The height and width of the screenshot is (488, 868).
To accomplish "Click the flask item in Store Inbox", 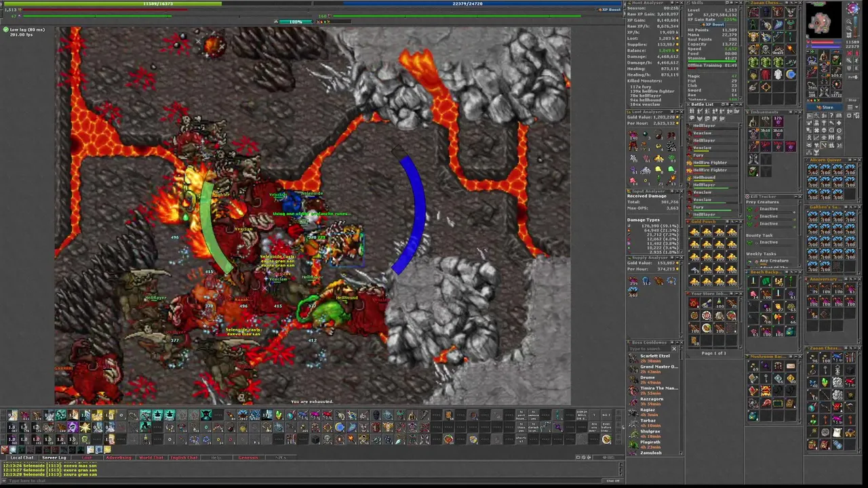I will pyautogui.click(x=719, y=303).
